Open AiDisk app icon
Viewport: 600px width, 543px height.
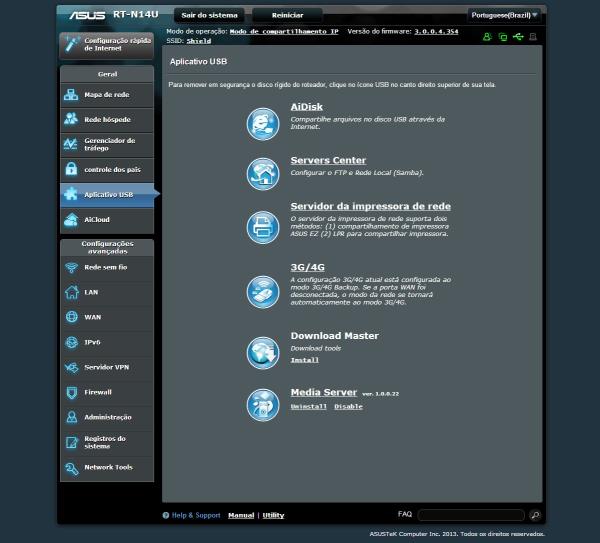tap(262, 124)
